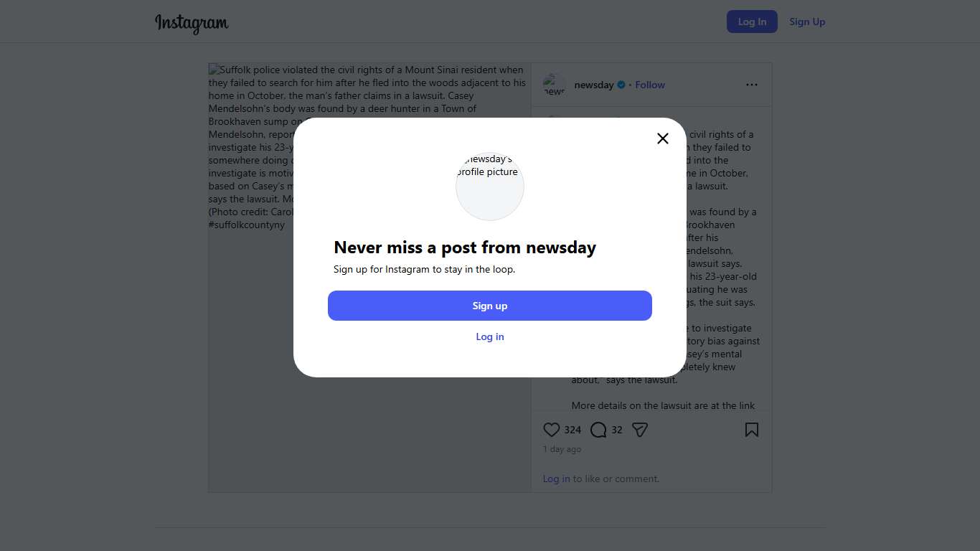The width and height of the screenshot is (980, 551).
Task: Like the post with heart icon
Action: coord(551,430)
